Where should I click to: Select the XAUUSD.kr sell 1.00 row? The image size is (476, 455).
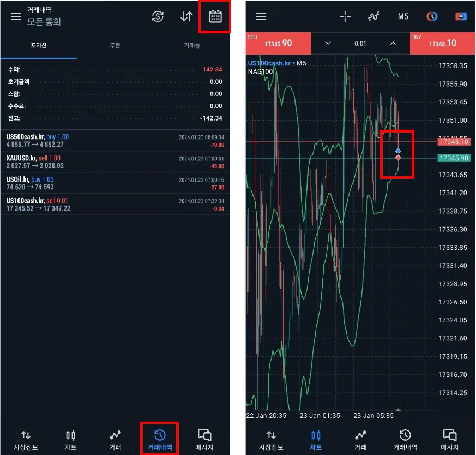pos(115,162)
